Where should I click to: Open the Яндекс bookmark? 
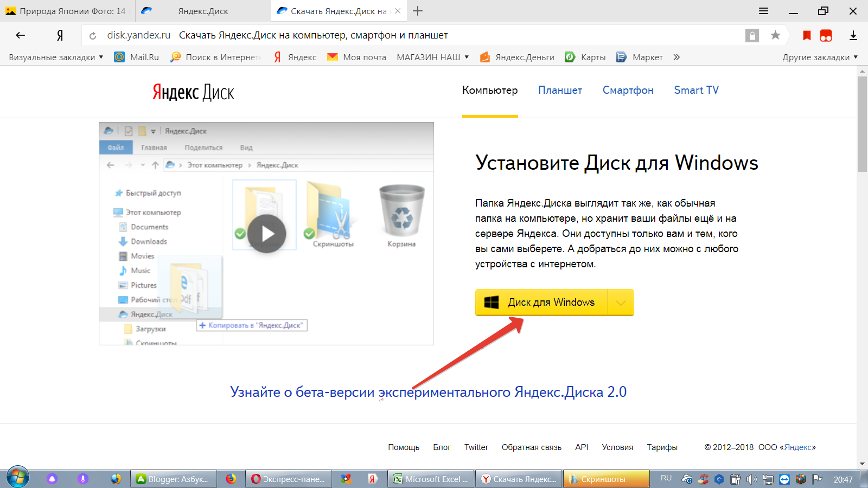[295, 57]
